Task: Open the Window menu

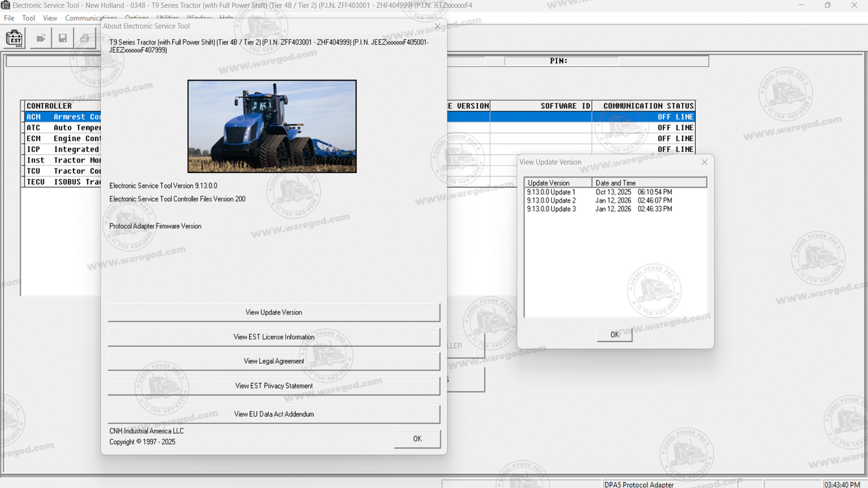Action: 199,18
